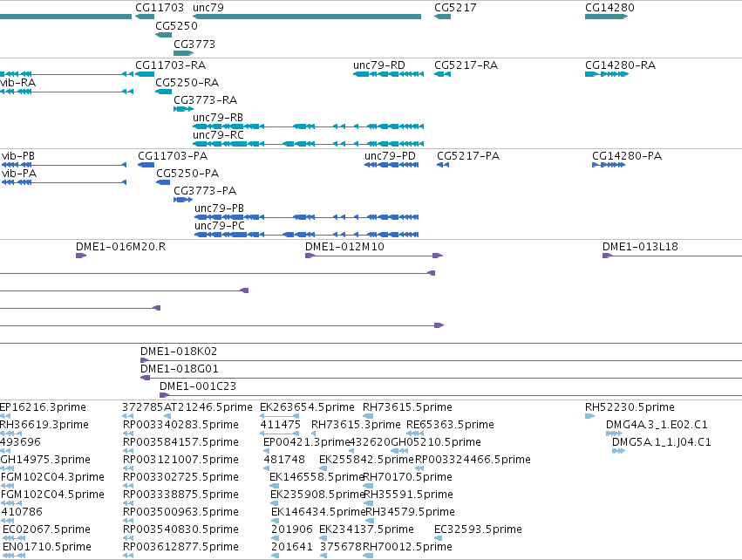Click the RH35591.5prime label
The height and width of the screenshot is (560, 742).
pyautogui.click(x=409, y=495)
